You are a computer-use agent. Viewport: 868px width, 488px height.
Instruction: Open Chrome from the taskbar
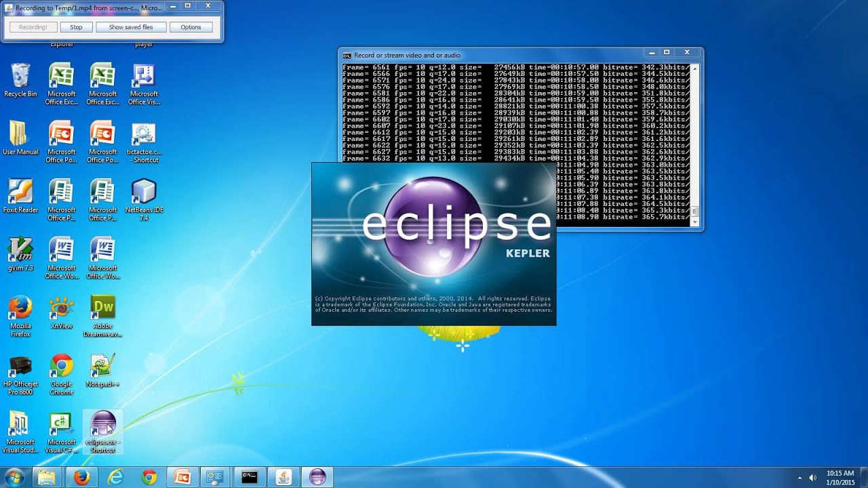[149, 478]
